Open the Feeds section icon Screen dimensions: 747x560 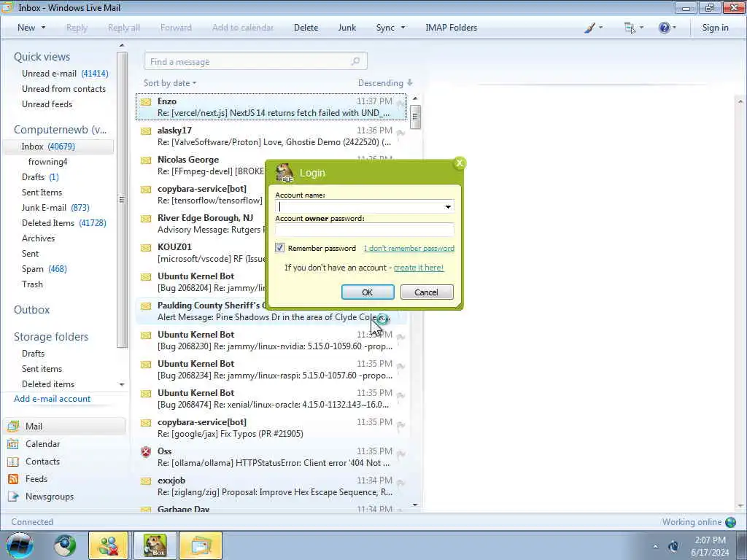(x=13, y=479)
